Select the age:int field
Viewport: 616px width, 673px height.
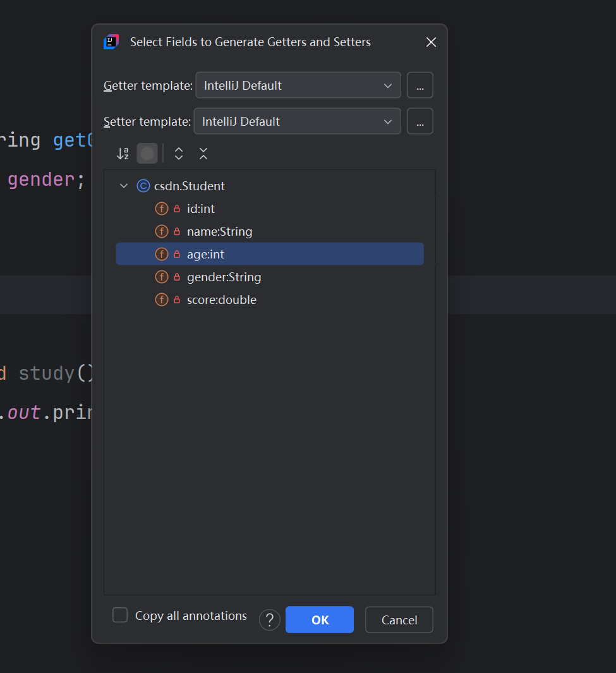point(270,254)
